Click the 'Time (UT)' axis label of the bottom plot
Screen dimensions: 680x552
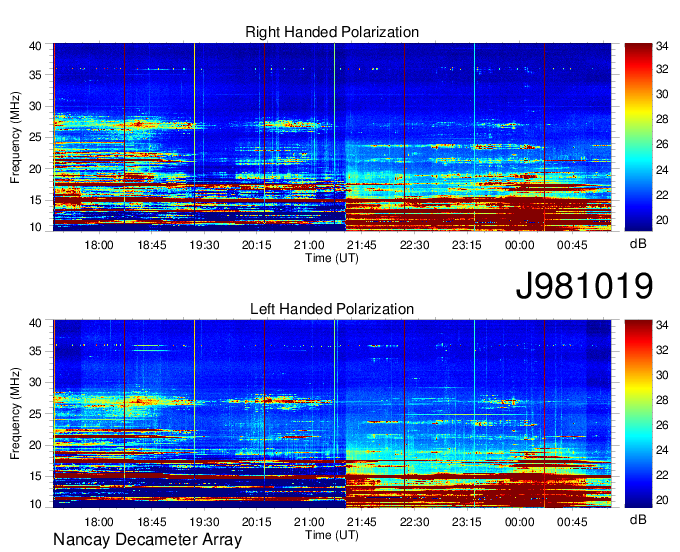coord(332,535)
